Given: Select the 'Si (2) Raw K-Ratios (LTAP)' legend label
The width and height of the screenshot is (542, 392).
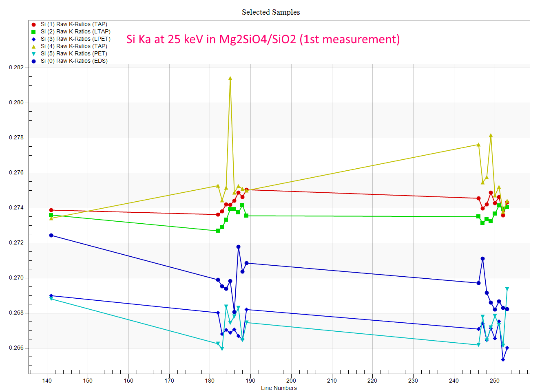Looking at the screenshot, I should pyautogui.click(x=75, y=32).
